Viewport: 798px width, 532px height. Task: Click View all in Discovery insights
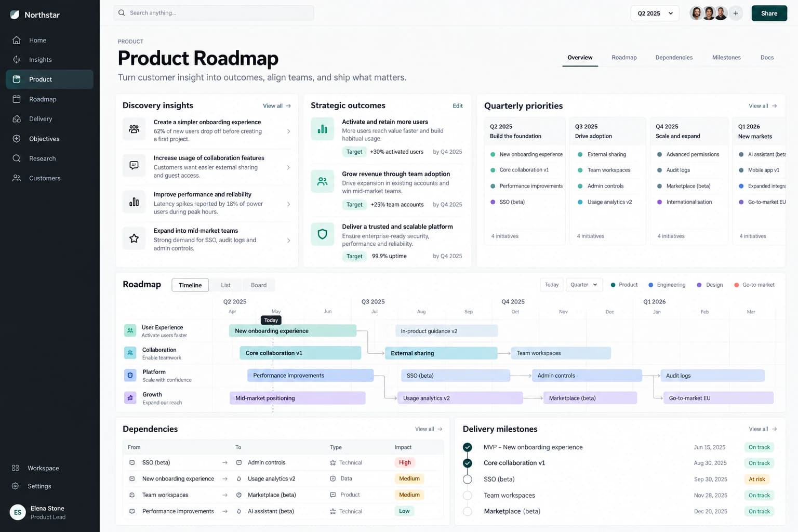click(277, 106)
